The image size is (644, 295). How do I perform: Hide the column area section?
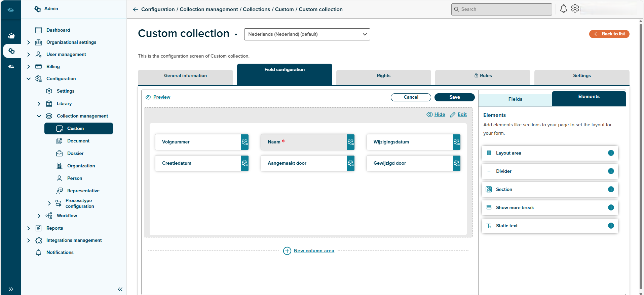(436, 114)
